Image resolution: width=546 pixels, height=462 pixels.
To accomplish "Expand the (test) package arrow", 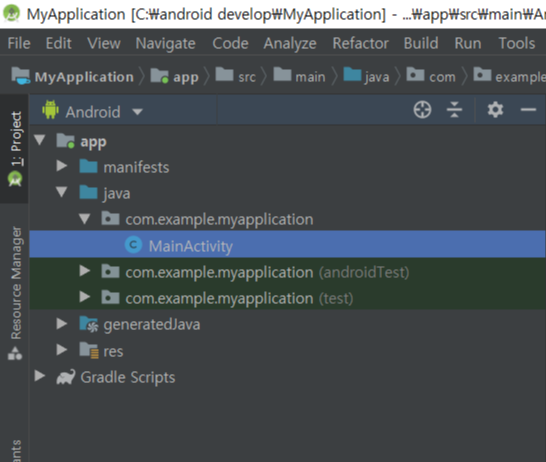I will [85, 297].
